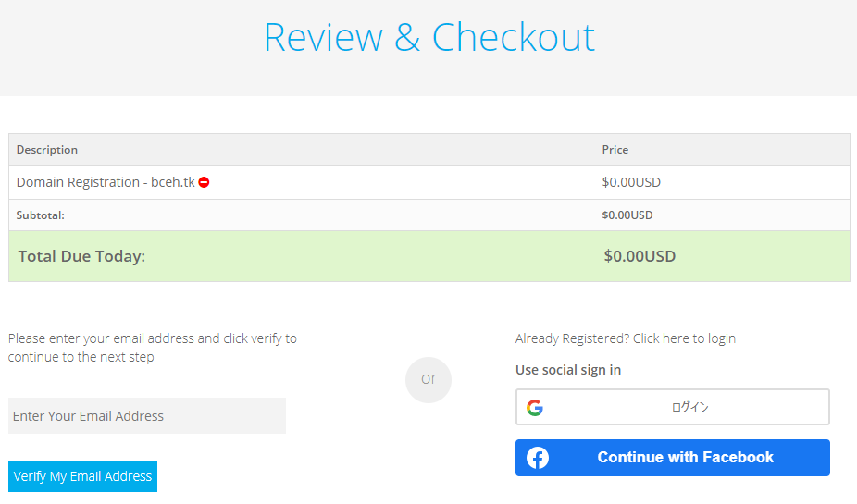Click the Total Due Today label

coord(82,256)
